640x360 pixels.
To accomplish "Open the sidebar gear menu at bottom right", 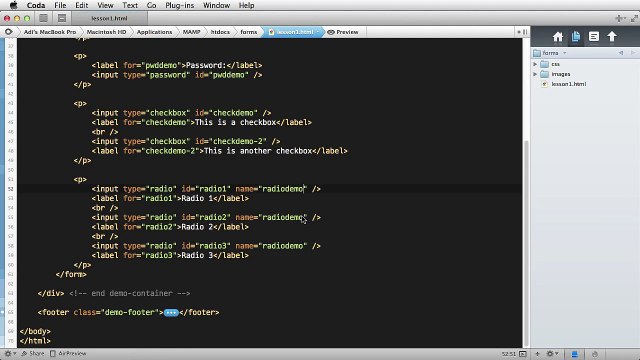I will coord(552,354).
